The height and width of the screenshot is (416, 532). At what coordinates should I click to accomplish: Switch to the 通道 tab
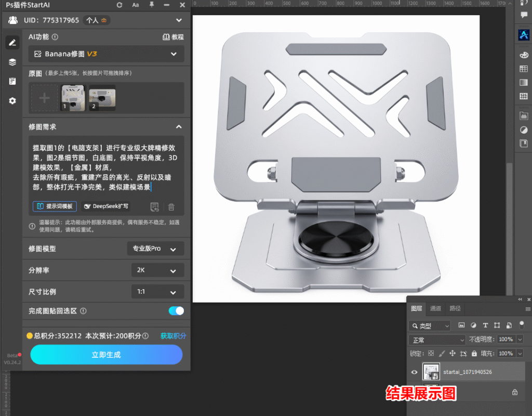click(x=435, y=308)
